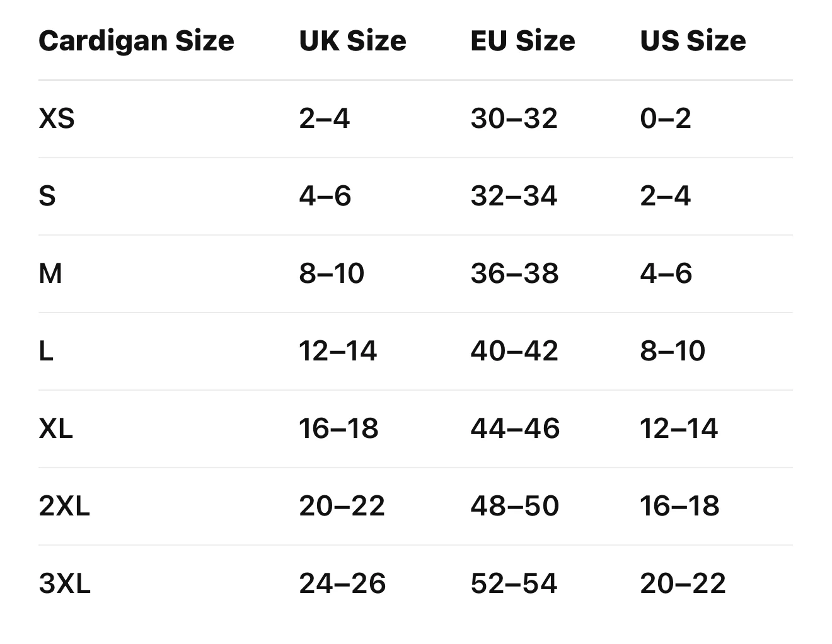Click UK size value 8–10
This screenshot has height=644, width=832.
pyautogui.click(x=332, y=273)
